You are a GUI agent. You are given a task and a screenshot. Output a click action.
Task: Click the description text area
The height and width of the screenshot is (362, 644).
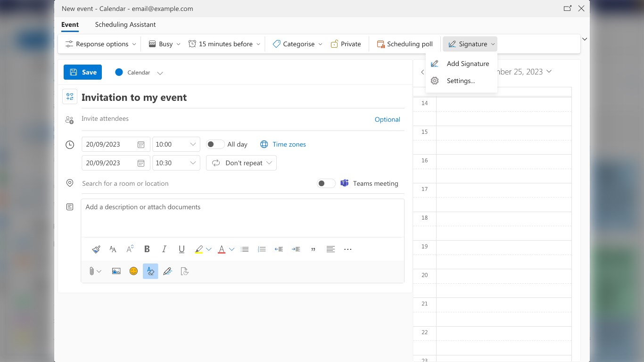(x=242, y=218)
